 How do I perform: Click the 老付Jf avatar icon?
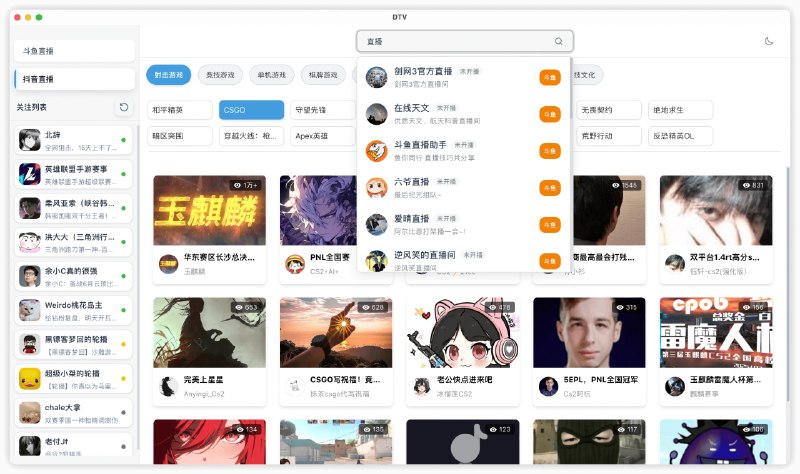click(30, 446)
